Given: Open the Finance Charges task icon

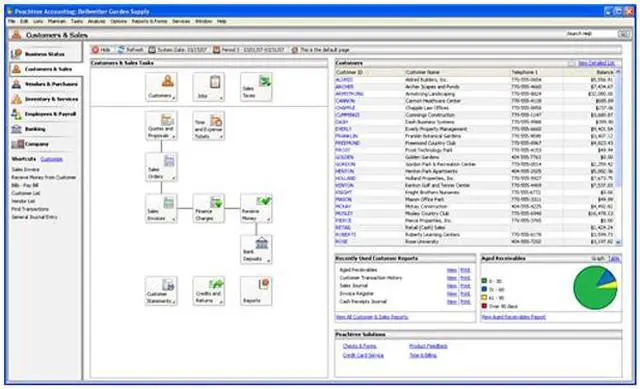Looking at the screenshot, I should point(209,208).
